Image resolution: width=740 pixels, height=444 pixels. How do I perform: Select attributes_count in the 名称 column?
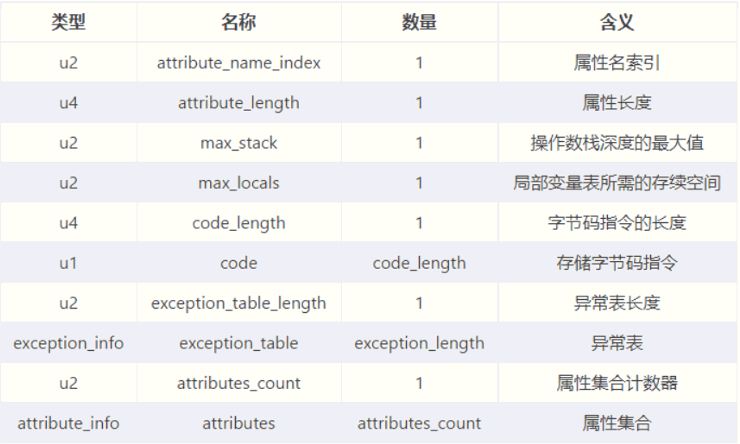click(239, 384)
